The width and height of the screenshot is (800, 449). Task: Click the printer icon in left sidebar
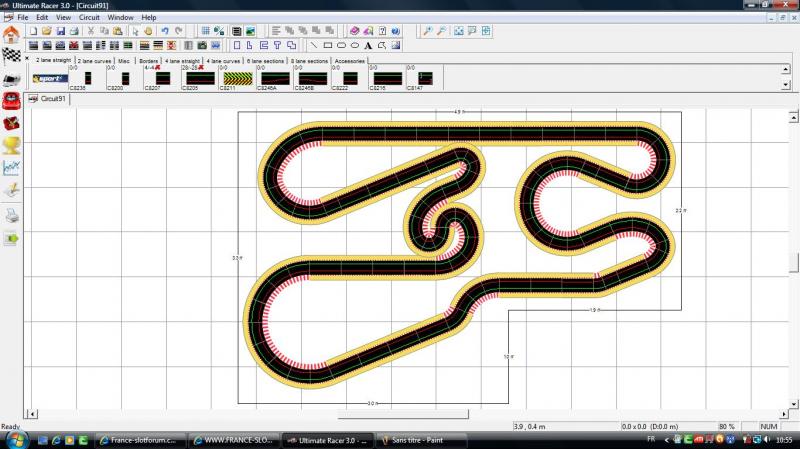(11, 215)
